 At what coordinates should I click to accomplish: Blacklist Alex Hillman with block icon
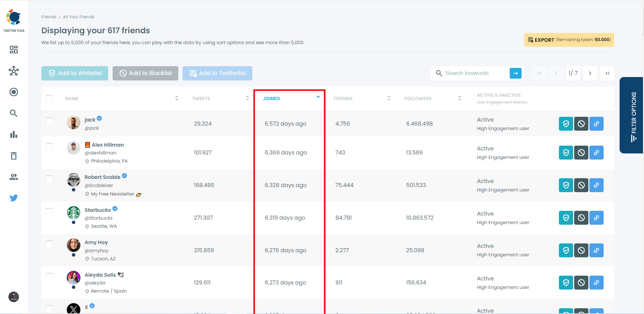click(581, 153)
